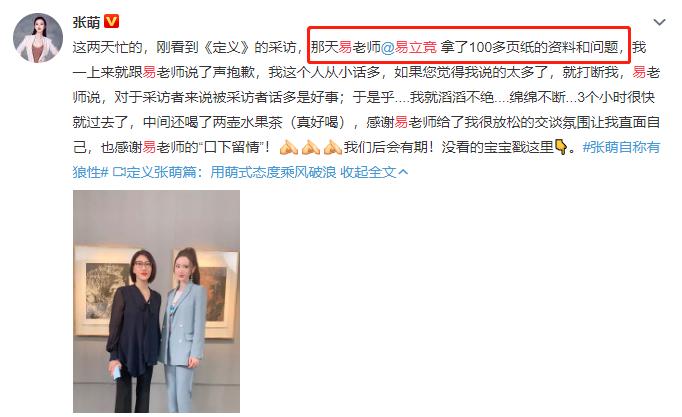The image size is (682, 417).
Task: Click the @ symbol before 易立竞
Action: tap(387, 47)
